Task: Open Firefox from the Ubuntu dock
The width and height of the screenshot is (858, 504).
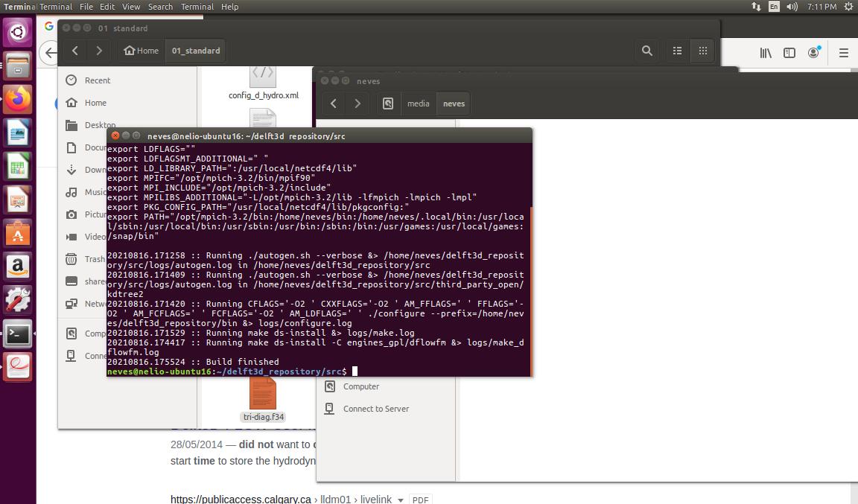Action: (17, 99)
